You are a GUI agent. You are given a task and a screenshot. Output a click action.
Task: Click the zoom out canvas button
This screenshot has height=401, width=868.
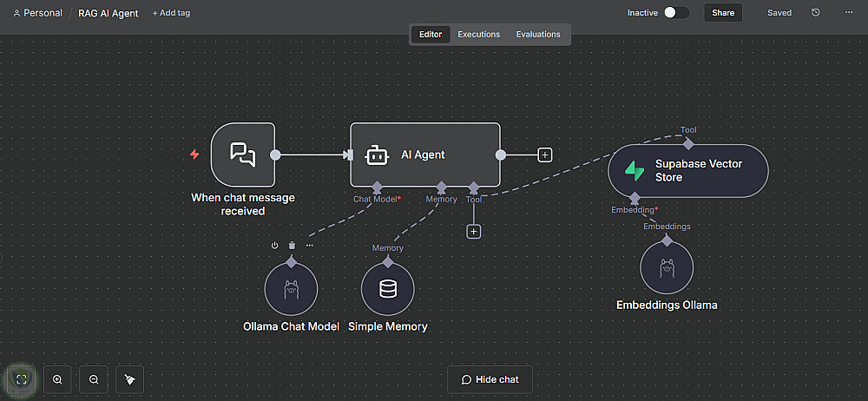click(x=94, y=379)
